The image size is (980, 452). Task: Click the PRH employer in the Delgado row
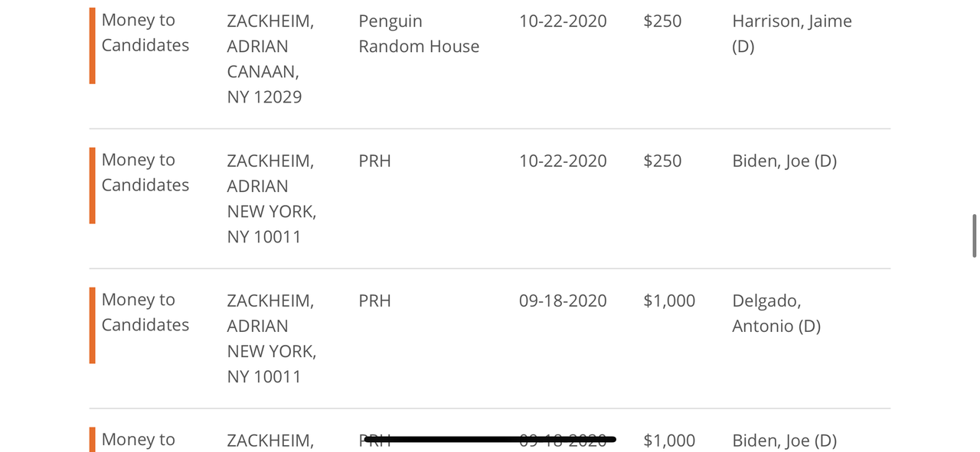pos(374,301)
